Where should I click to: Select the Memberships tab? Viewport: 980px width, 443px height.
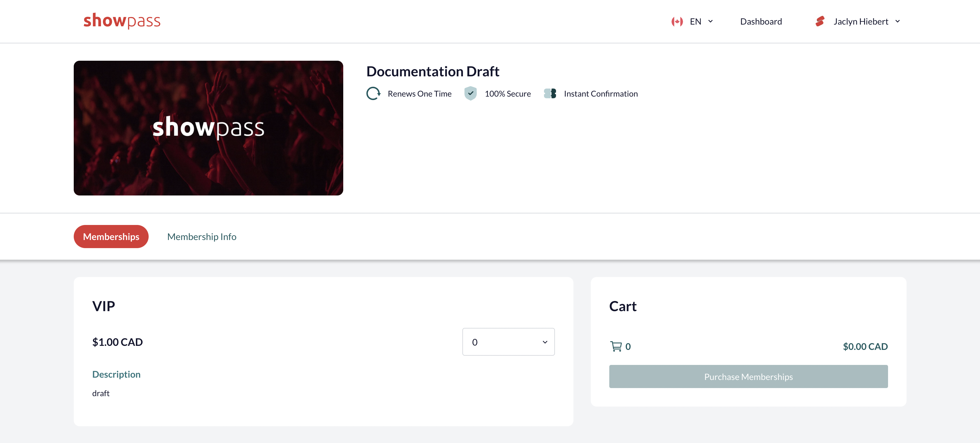pos(111,236)
